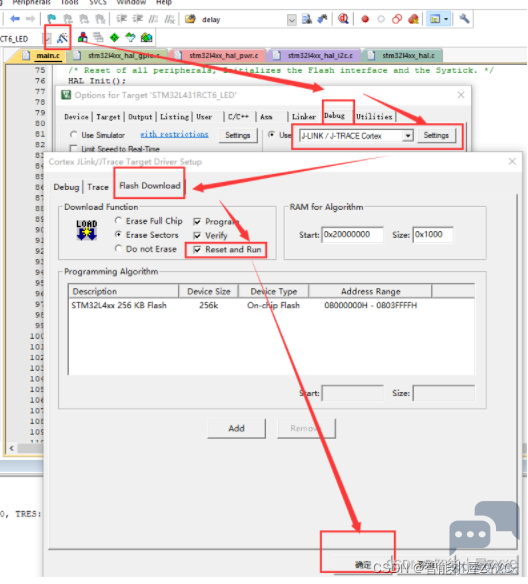Open configuration with the wrench icon
This screenshot has height=584, width=528.
click(464, 19)
